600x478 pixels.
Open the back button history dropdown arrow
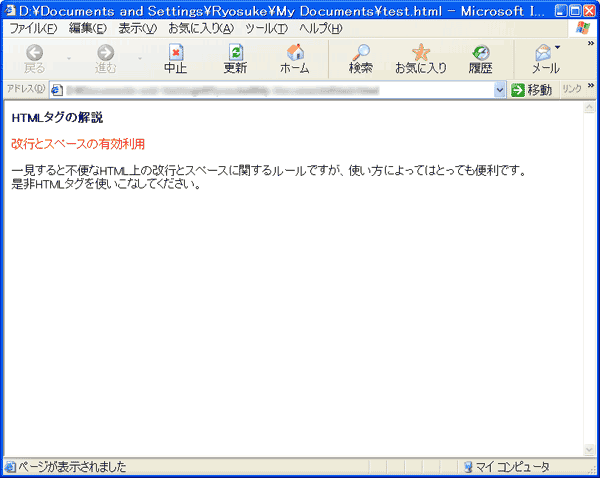coord(68,59)
